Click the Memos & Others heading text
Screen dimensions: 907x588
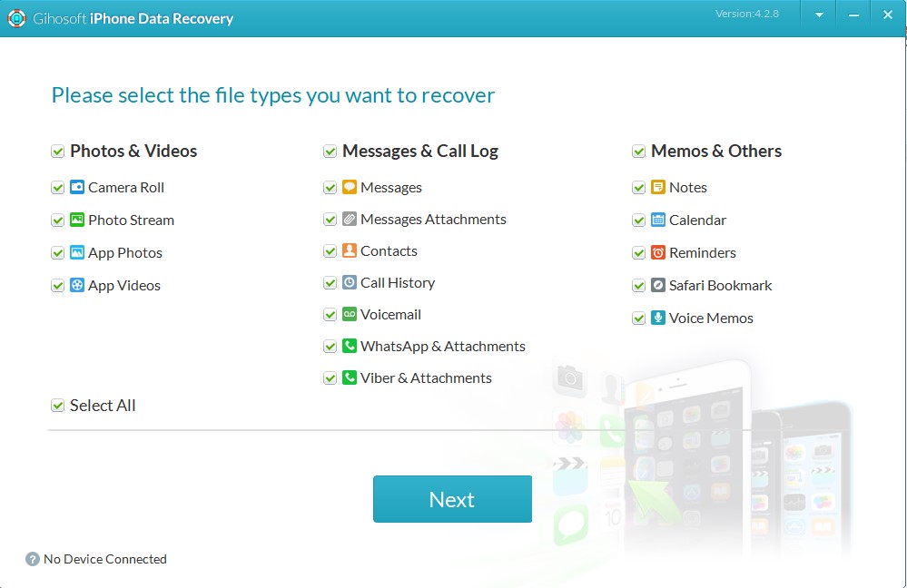coord(716,151)
